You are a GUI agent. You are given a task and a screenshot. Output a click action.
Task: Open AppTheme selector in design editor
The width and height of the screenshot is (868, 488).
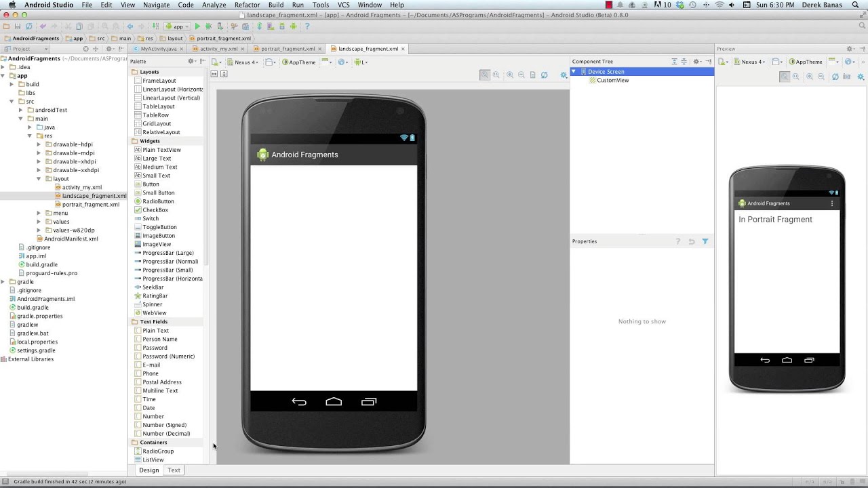(x=298, y=62)
